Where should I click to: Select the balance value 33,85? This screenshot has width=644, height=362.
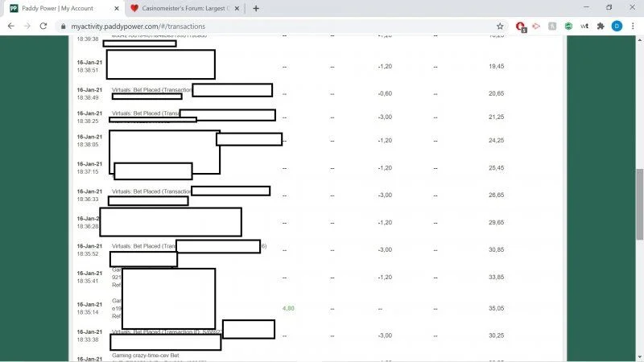pos(496,277)
